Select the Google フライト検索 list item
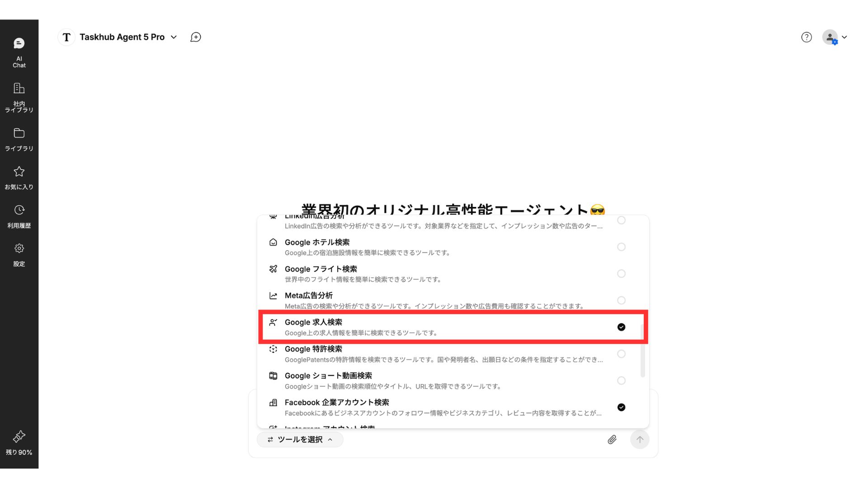This screenshot has height=488, width=868. point(452,274)
